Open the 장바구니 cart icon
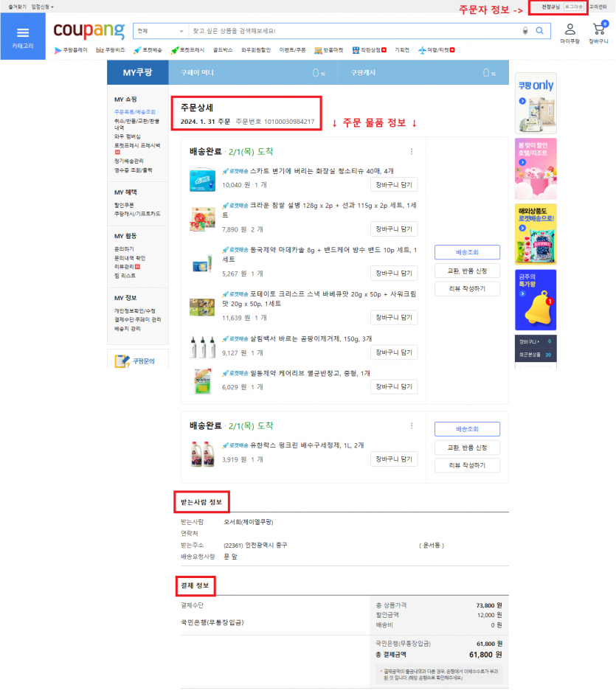Image resolution: width=616 pixels, height=696 pixels. (598, 33)
